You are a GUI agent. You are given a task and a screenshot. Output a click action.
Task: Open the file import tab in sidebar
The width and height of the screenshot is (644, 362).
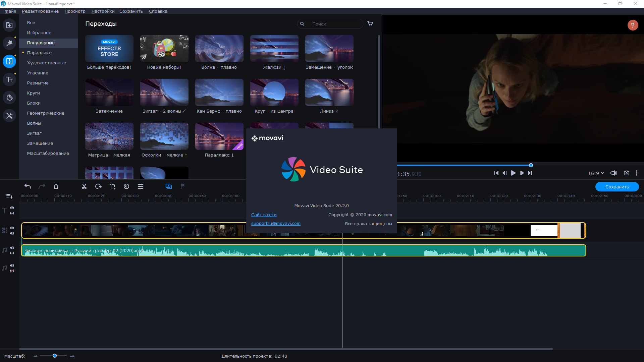click(x=9, y=25)
